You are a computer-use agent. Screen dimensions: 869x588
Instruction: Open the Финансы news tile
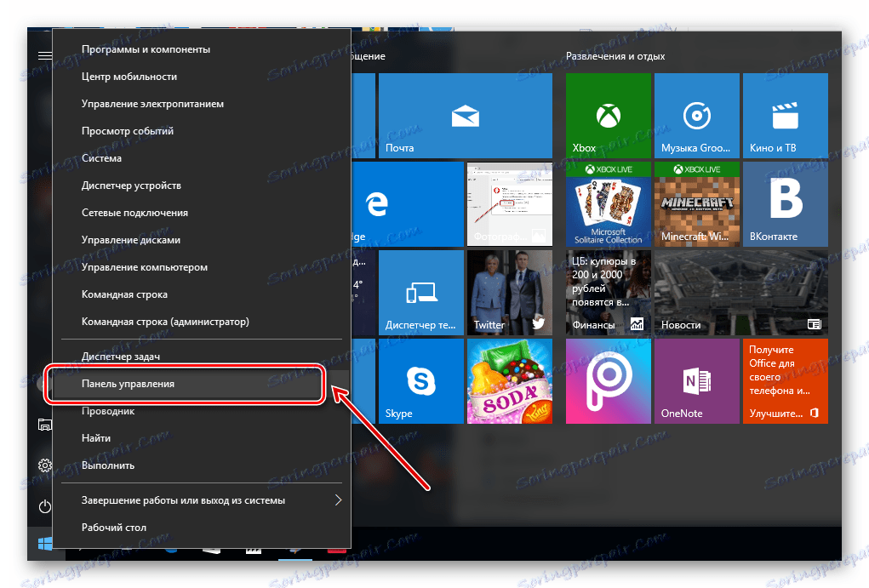tap(608, 293)
